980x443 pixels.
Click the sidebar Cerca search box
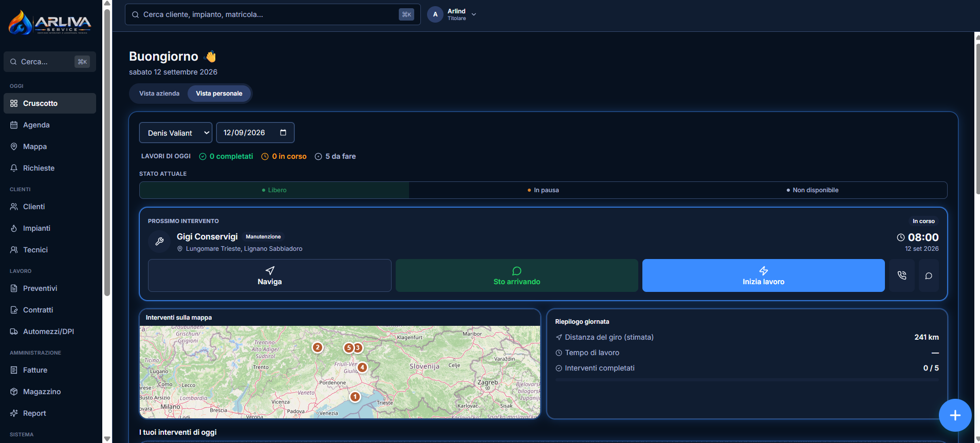click(x=50, y=62)
